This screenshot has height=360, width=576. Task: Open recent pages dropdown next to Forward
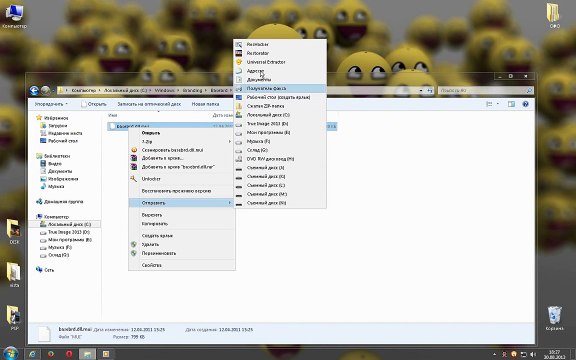54,90
